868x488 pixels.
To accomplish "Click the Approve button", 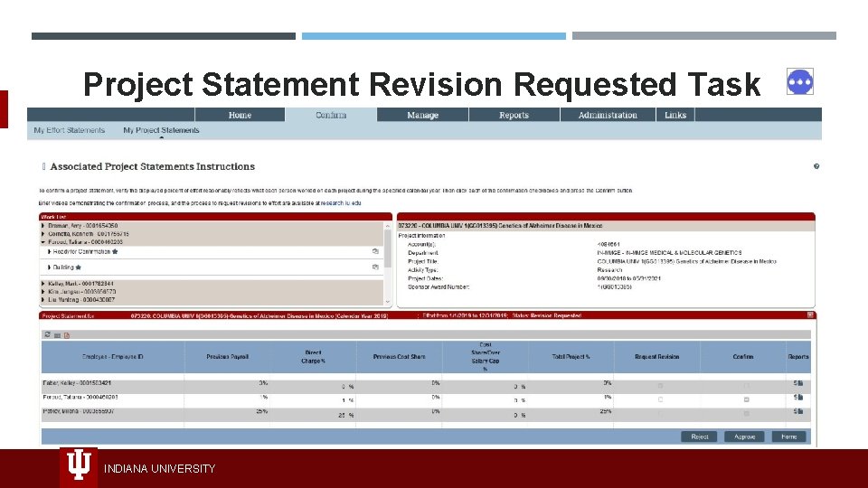I will (744, 436).
